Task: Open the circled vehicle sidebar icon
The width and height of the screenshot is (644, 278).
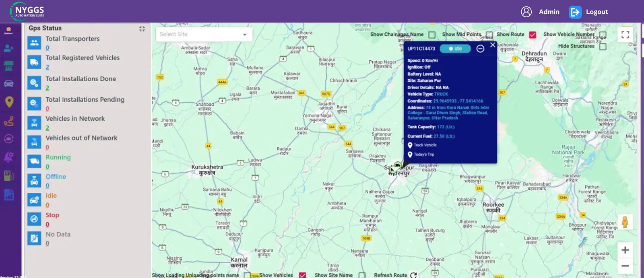Action: point(8,139)
